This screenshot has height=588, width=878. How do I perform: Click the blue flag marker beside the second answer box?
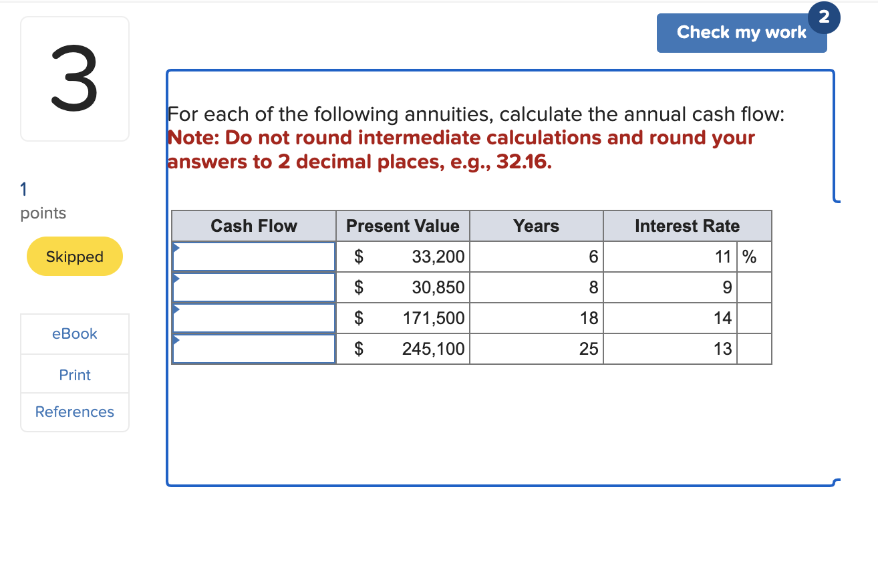point(175,278)
